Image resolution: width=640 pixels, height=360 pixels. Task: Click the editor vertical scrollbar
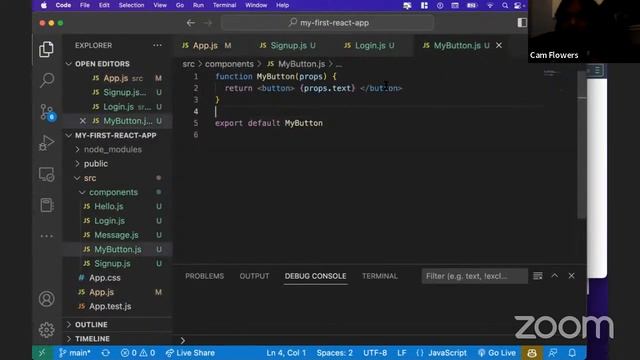(x=582, y=145)
